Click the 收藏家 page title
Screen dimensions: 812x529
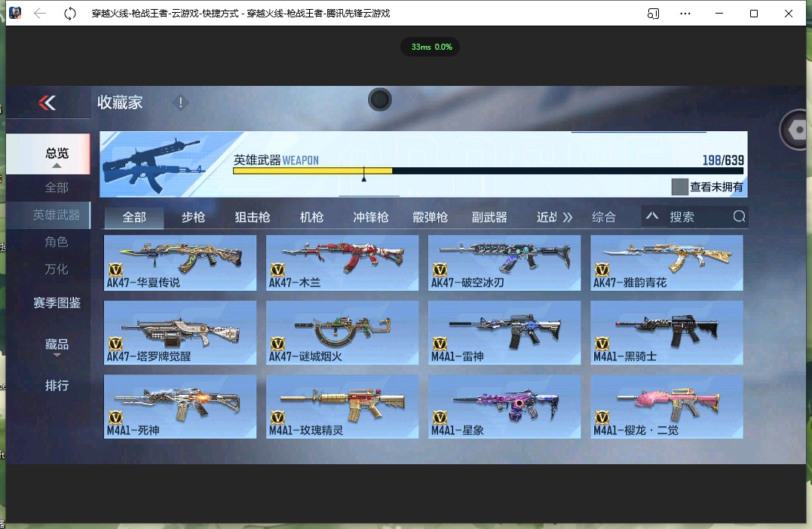120,102
